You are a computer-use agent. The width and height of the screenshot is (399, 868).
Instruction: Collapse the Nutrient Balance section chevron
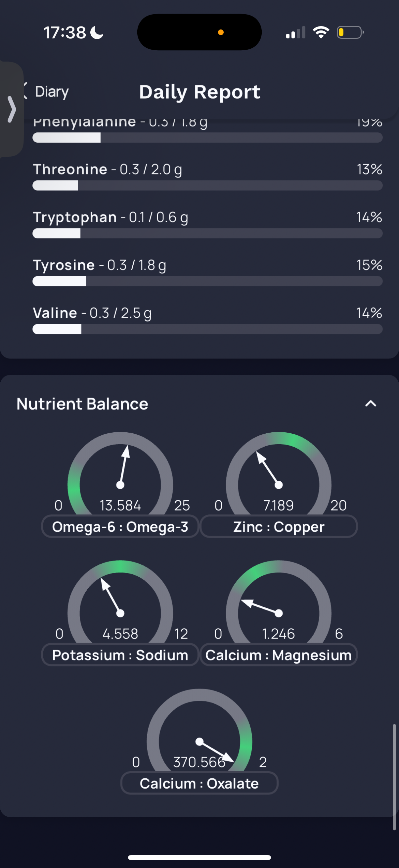click(371, 404)
